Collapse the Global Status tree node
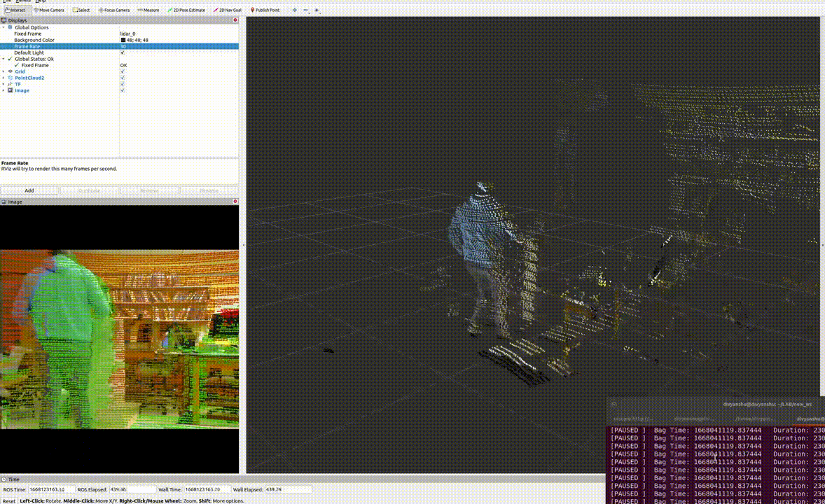825x504 pixels. (x=4, y=59)
